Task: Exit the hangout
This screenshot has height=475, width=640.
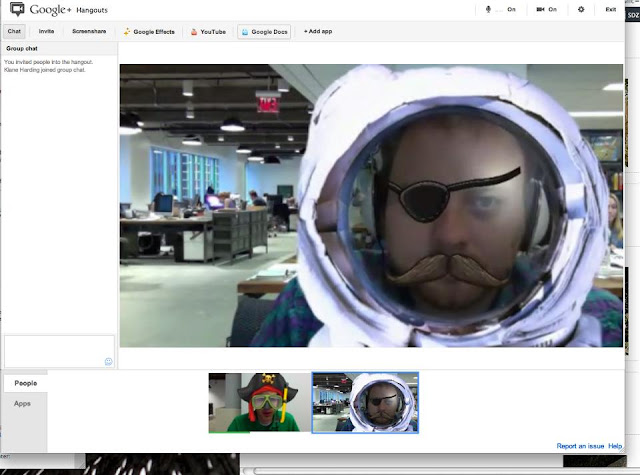Action: point(611,9)
